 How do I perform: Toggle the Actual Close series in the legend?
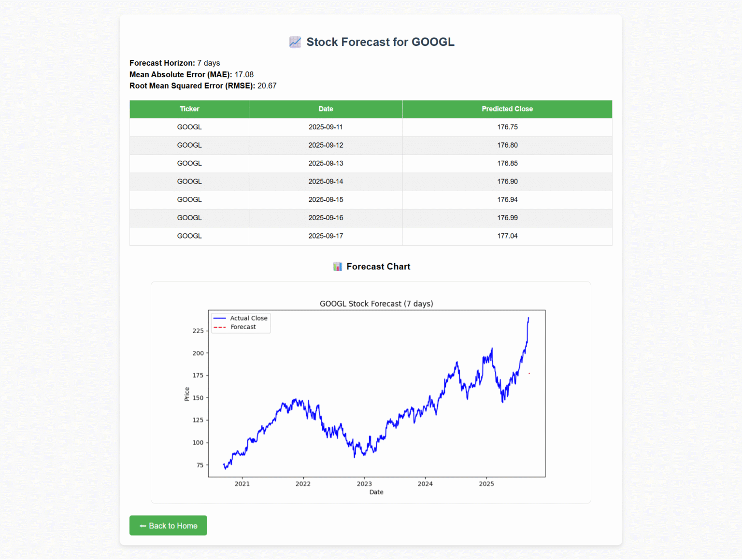pos(248,318)
